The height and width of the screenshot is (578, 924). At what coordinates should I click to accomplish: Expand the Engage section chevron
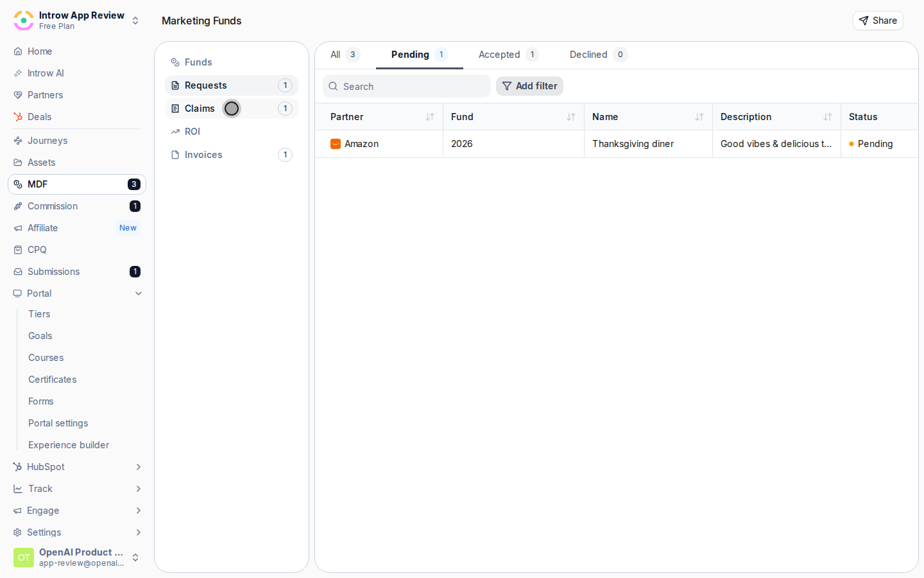click(139, 511)
